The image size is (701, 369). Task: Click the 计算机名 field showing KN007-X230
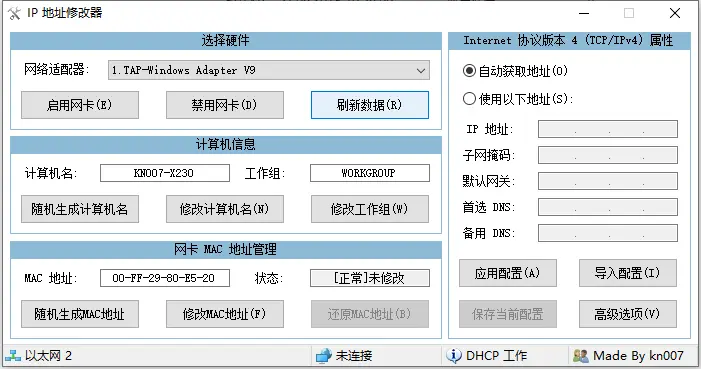pyautogui.click(x=165, y=173)
